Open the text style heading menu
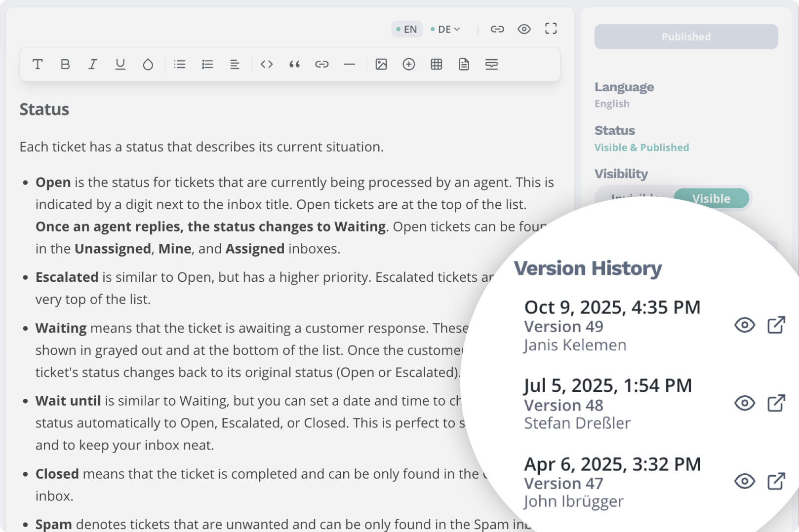 tap(38, 64)
